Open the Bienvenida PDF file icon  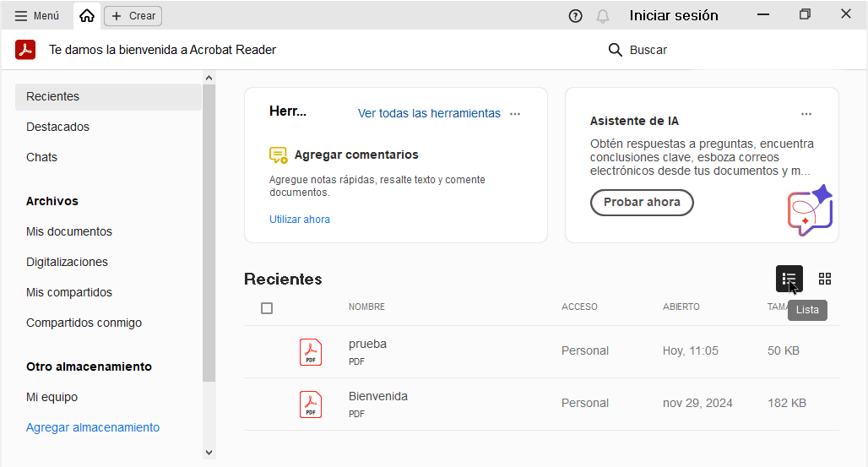[x=311, y=404]
